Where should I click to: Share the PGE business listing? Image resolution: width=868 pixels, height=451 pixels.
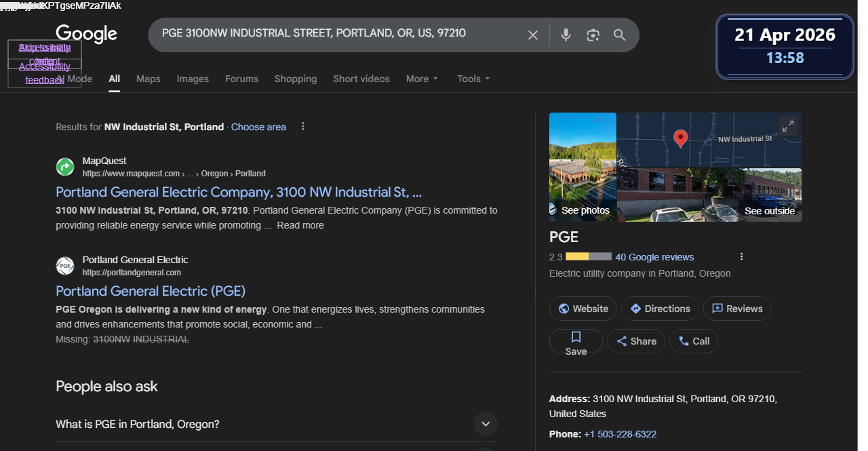636,341
